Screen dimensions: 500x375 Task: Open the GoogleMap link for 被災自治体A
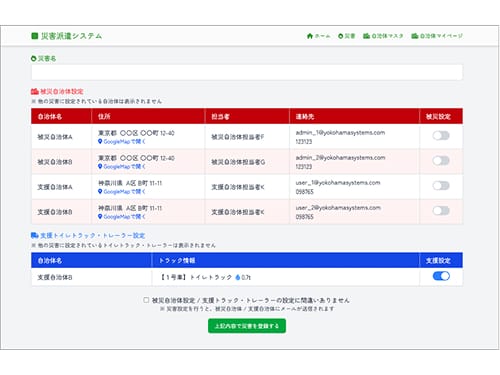pyautogui.click(x=122, y=142)
